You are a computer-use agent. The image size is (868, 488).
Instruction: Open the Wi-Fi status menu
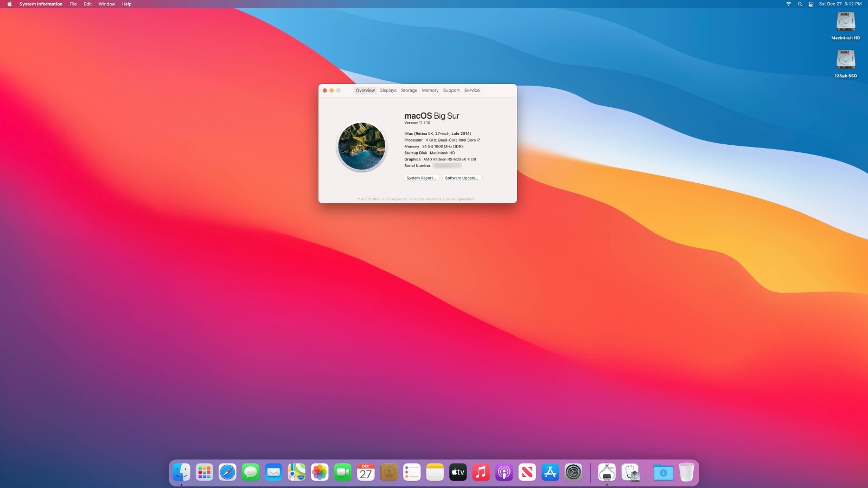point(788,4)
